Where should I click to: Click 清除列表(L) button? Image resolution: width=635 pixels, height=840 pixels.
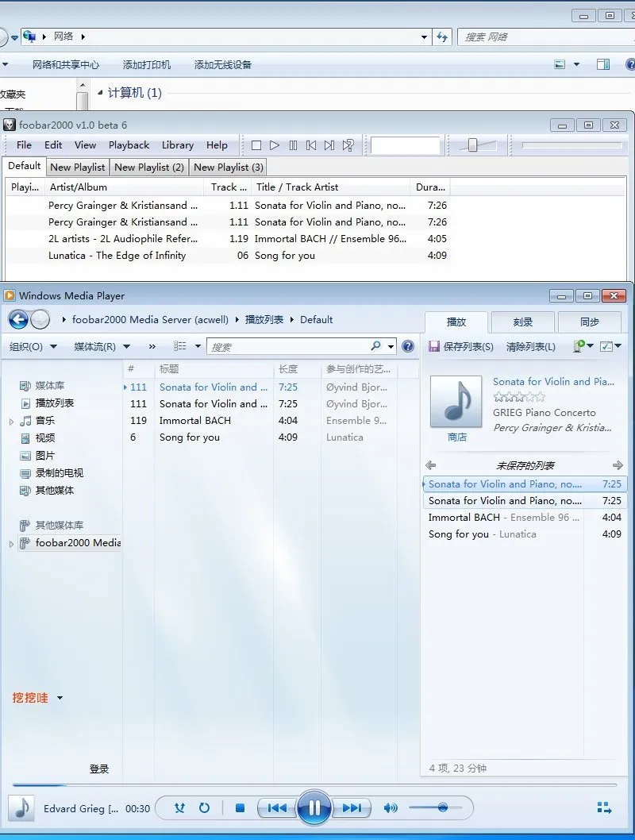pos(530,347)
